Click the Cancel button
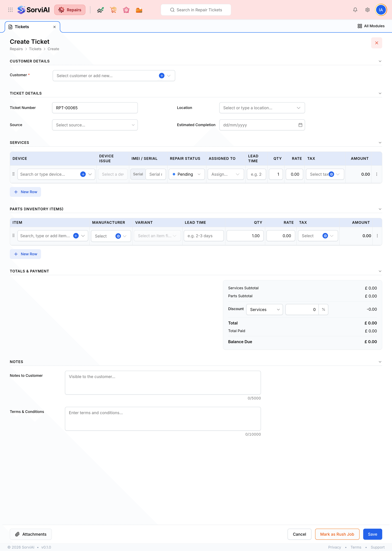The image size is (392, 551). click(x=299, y=534)
